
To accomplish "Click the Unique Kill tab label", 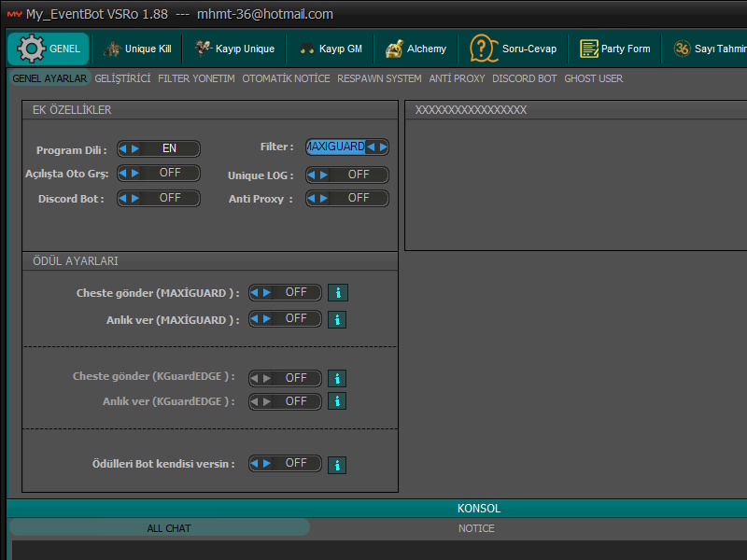I will click(x=148, y=49).
